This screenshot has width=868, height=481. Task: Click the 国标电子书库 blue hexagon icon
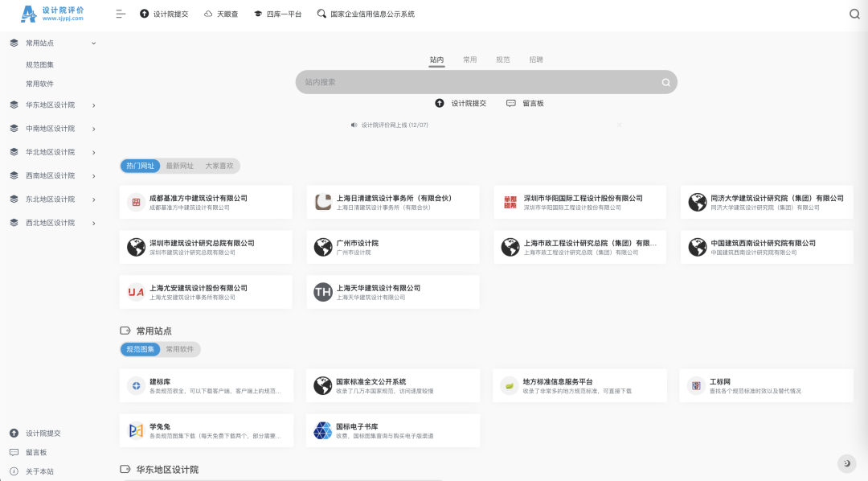pyautogui.click(x=323, y=430)
